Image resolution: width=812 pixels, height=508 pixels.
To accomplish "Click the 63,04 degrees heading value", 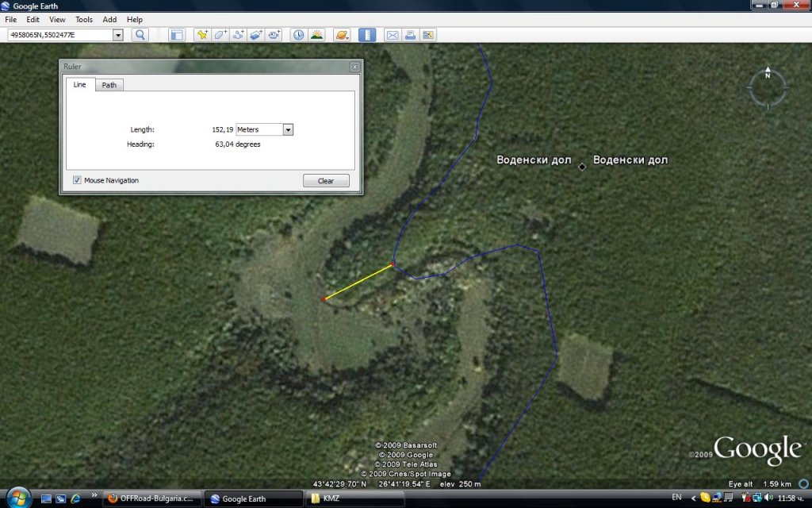I will (238, 144).
